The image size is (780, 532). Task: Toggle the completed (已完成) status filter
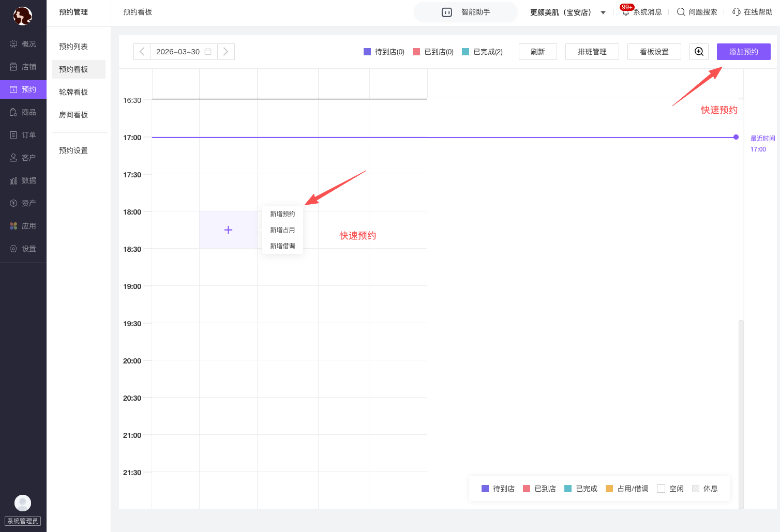(482, 52)
